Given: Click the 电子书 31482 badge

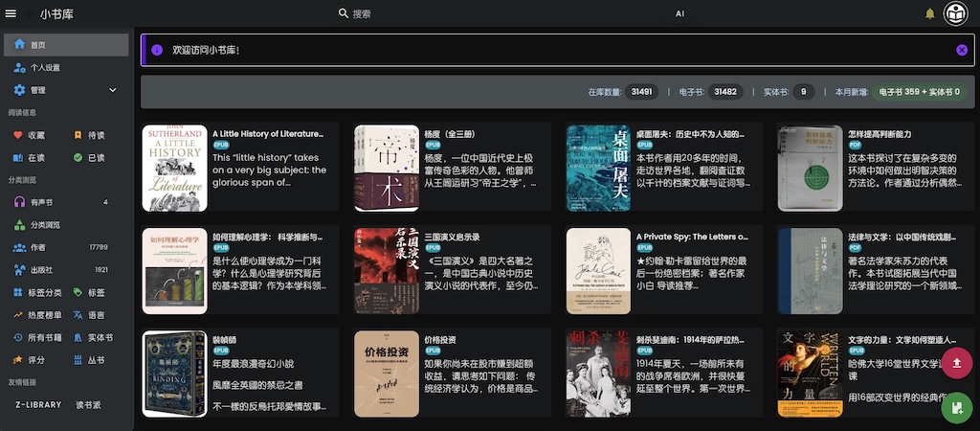Looking at the screenshot, I should [725, 92].
